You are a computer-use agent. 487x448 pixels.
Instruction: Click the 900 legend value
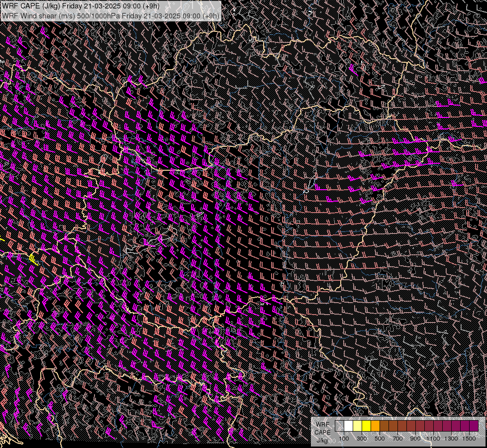point(415,439)
